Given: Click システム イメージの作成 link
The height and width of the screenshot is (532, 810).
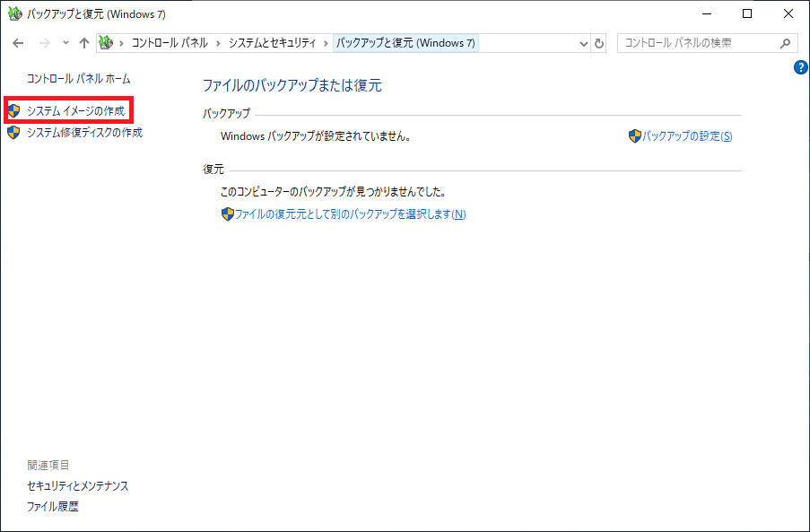Looking at the screenshot, I should click(x=76, y=110).
